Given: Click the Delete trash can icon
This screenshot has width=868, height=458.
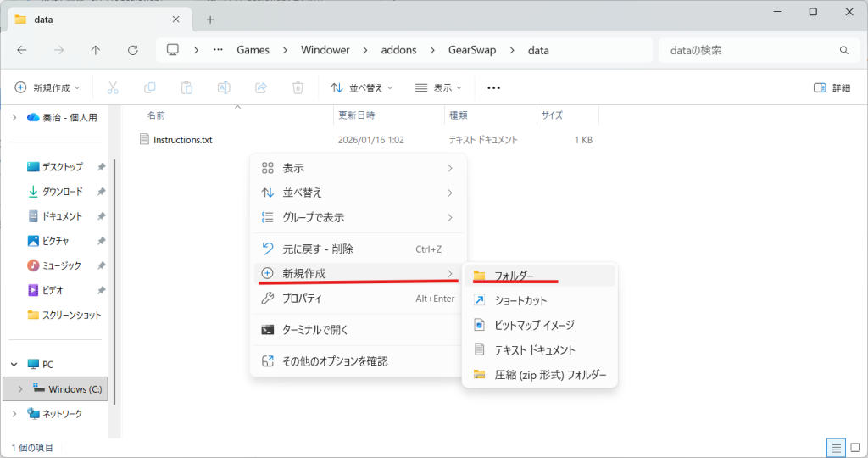Looking at the screenshot, I should (298, 87).
